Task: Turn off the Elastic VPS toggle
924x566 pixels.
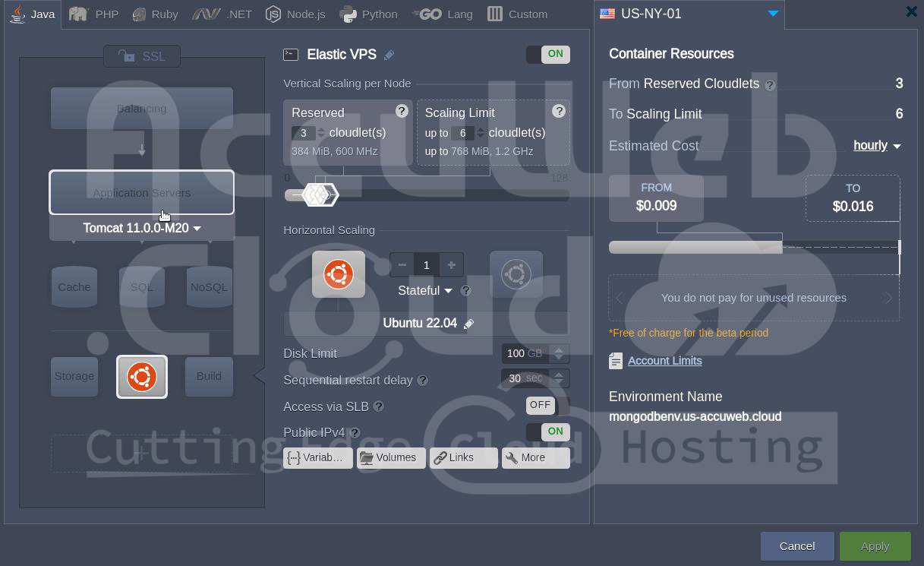Action: 547,54
